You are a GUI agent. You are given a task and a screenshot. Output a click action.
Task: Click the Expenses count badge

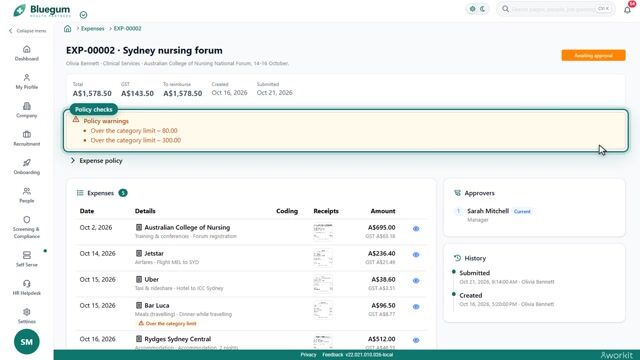(x=123, y=193)
